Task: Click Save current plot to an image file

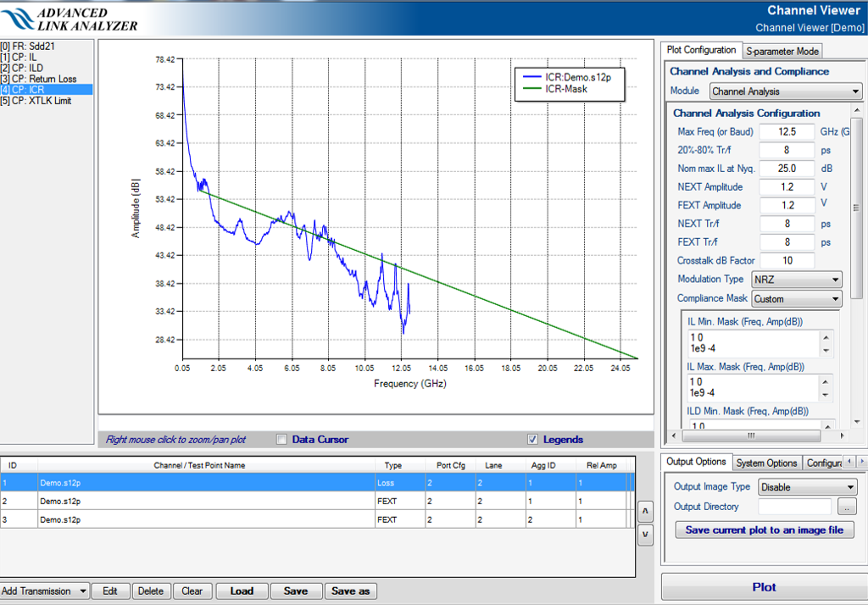Action: pos(764,530)
